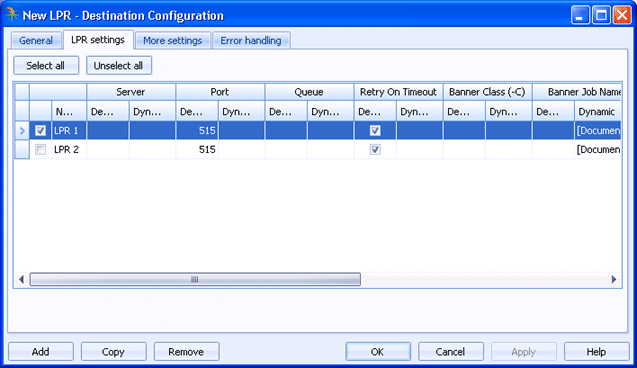This screenshot has height=368, width=637.
Task: Click the Copy button
Action: pyautogui.click(x=114, y=352)
